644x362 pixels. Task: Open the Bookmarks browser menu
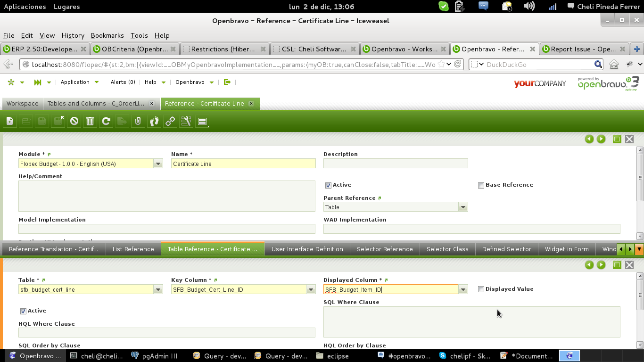[107, 35]
